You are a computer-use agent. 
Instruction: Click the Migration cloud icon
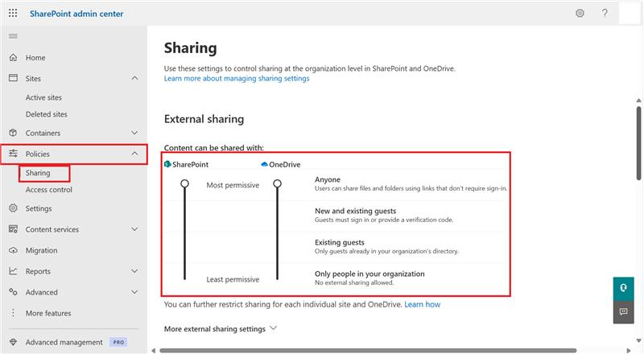[13, 250]
